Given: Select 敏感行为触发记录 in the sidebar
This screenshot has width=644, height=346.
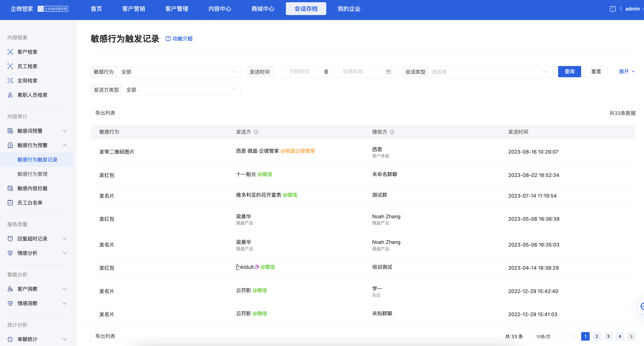Looking at the screenshot, I should pos(37,160).
